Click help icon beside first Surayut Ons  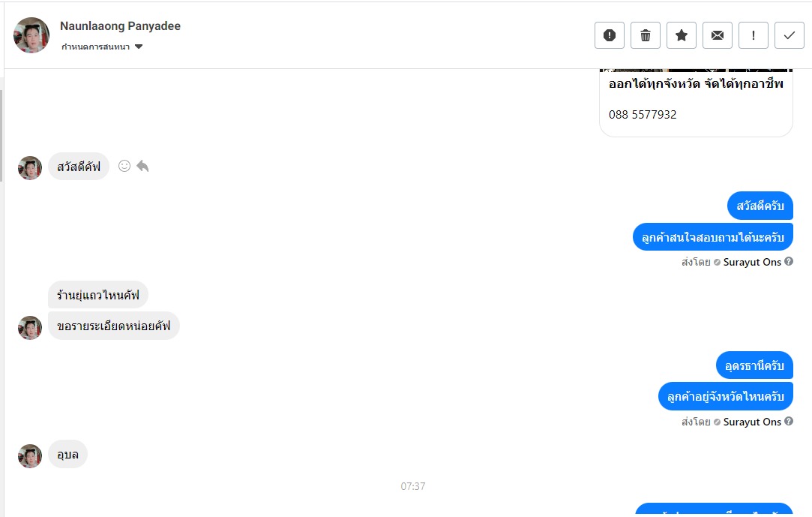[x=789, y=262]
